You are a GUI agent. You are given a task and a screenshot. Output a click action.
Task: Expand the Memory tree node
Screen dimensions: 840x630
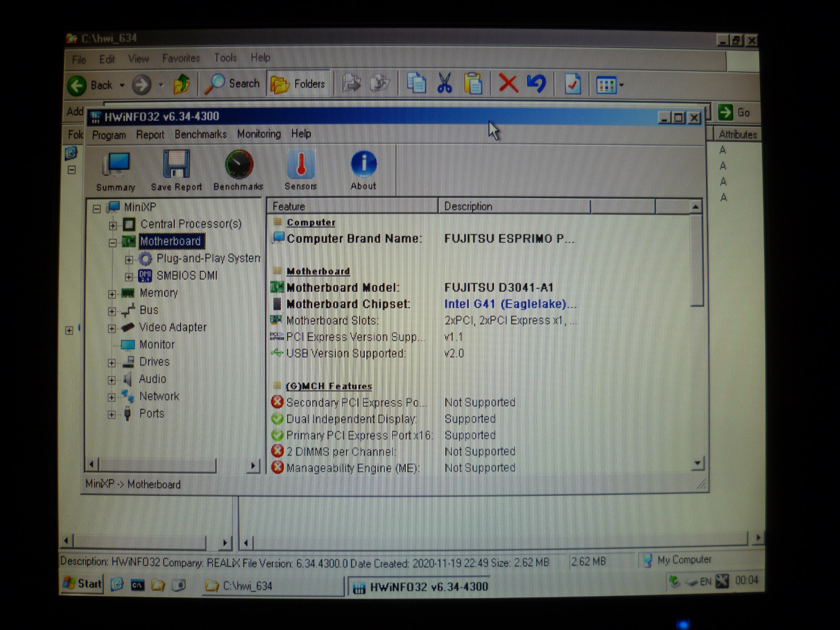point(112,294)
